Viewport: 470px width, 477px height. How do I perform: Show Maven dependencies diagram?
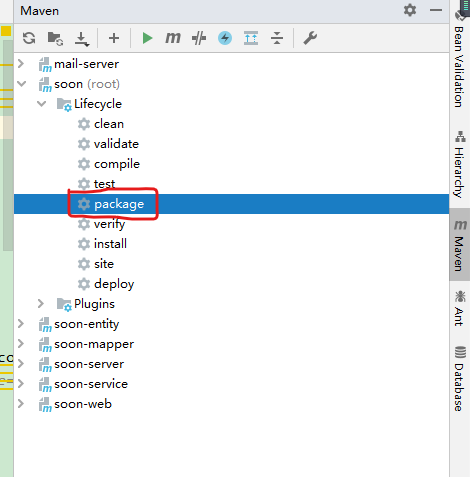point(251,38)
